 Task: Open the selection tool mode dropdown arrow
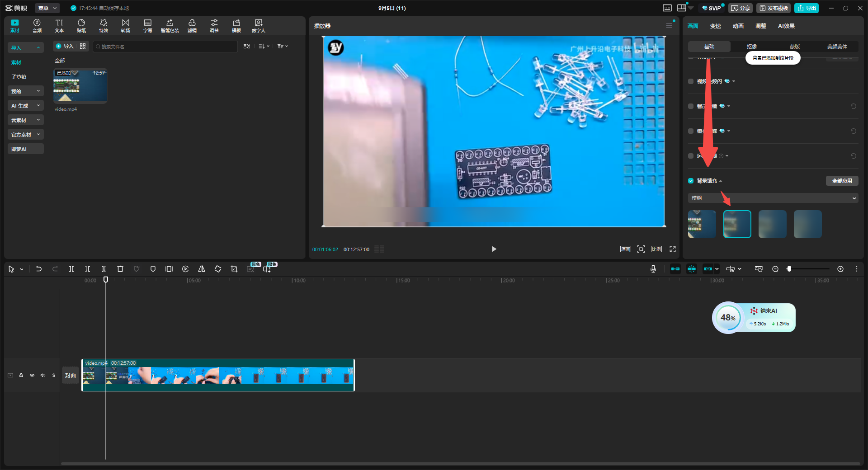[x=22, y=269]
